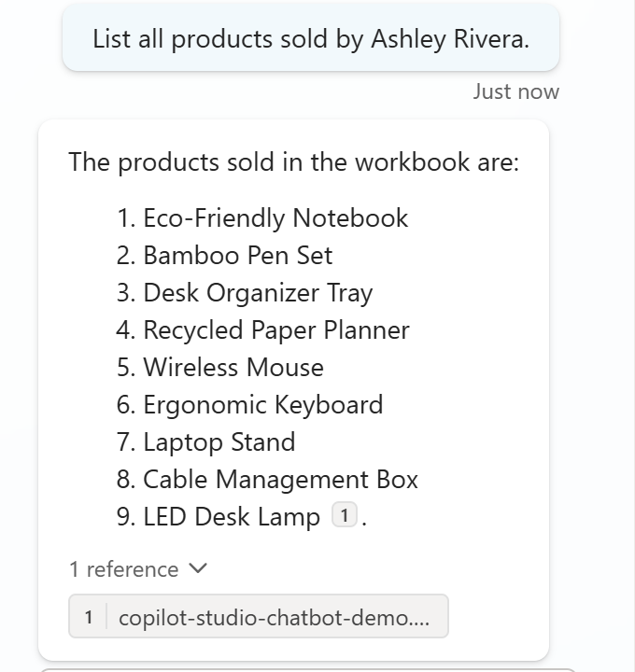The height and width of the screenshot is (672, 635).
Task: Focus the message input box at bottom
Action: (308, 668)
